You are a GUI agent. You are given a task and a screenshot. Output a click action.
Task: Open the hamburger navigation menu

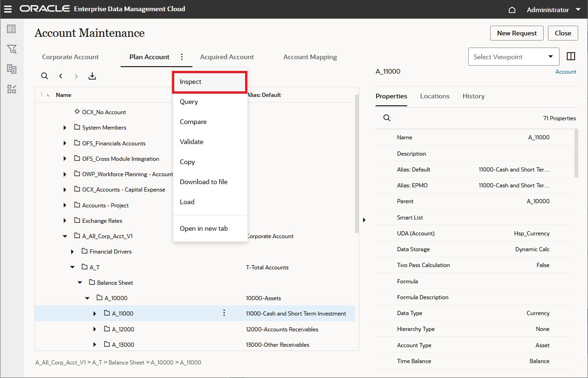click(8, 9)
